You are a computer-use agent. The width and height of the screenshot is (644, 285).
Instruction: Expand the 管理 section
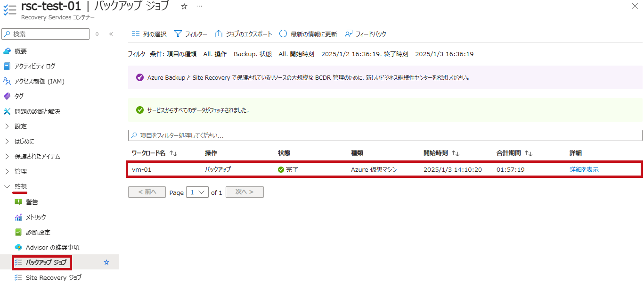tap(21, 171)
